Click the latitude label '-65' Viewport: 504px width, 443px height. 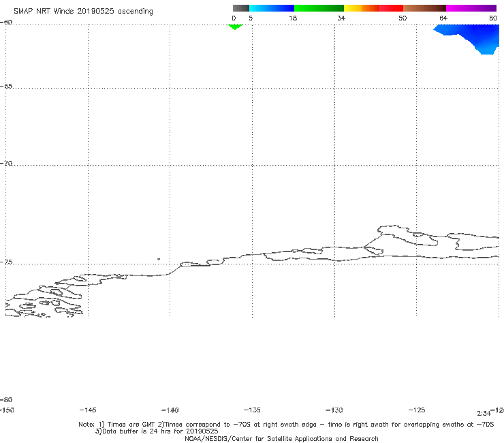[6, 87]
